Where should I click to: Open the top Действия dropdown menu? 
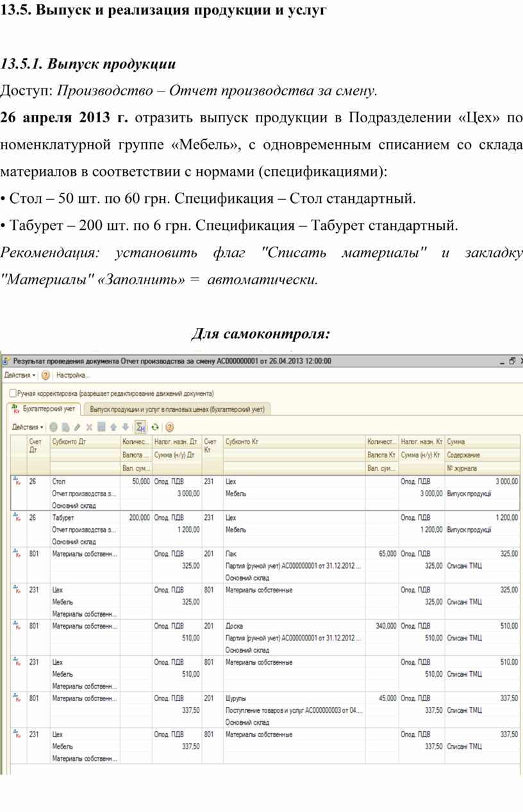point(20,375)
